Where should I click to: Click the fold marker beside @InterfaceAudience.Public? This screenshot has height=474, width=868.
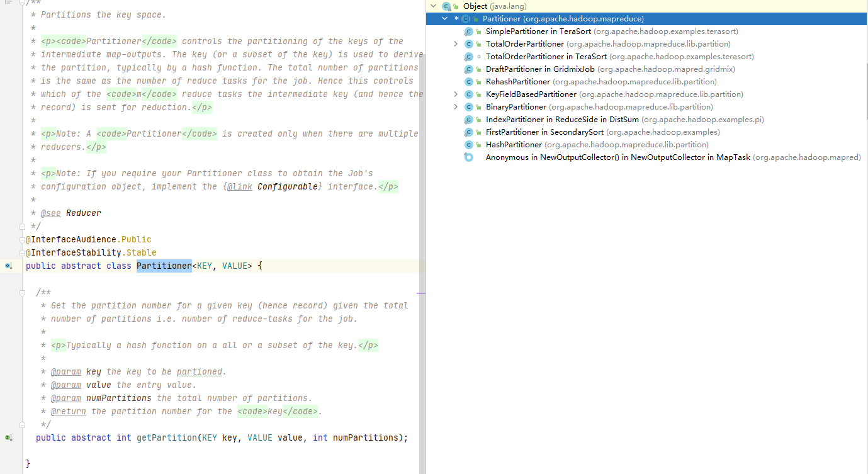[22, 239]
